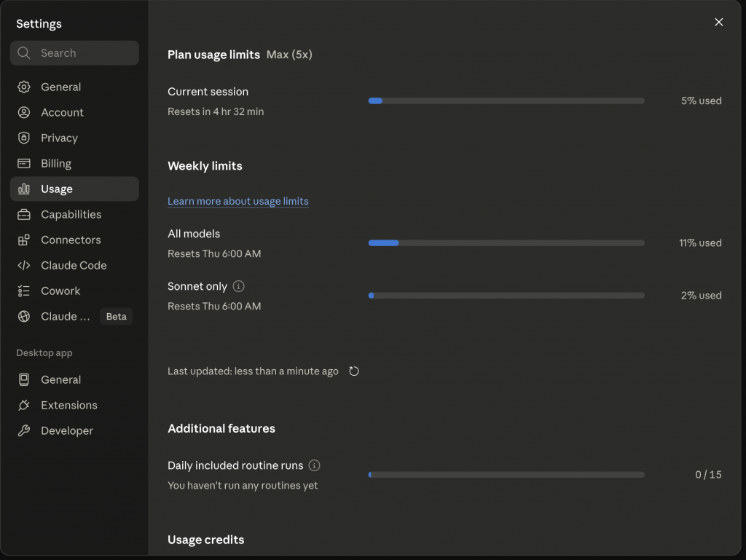Select the highlighted Usage section
This screenshot has width=746, height=560.
(74, 189)
